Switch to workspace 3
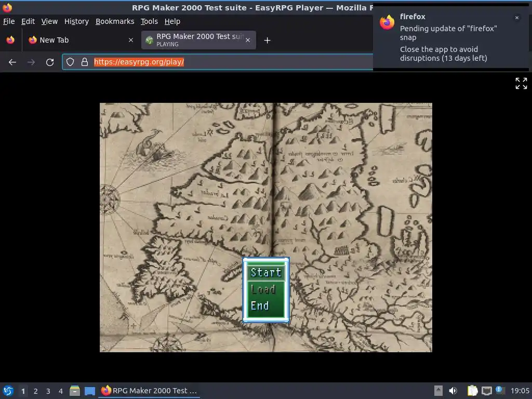Screen dimensions: 532x399 pyautogui.click(x=48, y=391)
